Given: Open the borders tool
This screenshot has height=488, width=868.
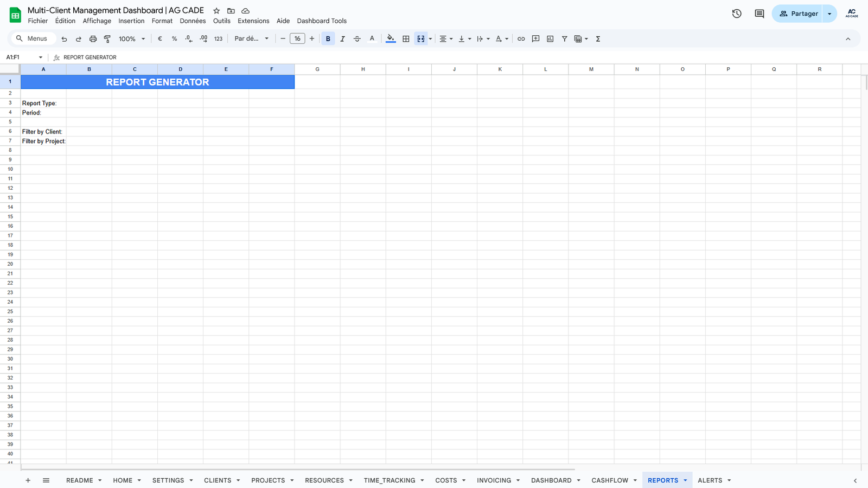Looking at the screenshot, I should pos(406,39).
